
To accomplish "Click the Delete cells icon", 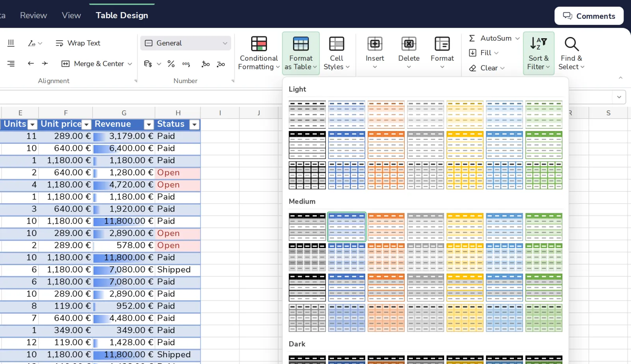I will point(409,44).
